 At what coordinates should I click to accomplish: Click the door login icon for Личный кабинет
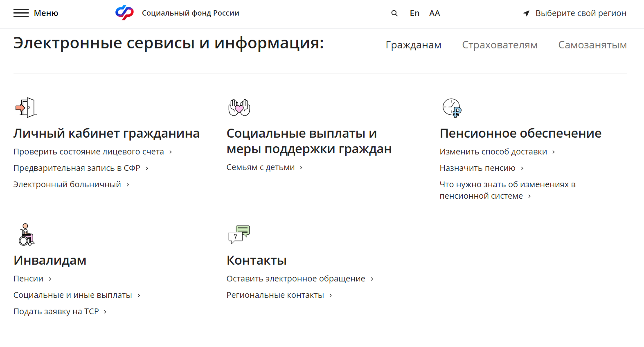pyautogui.click(x=26, y=107)
